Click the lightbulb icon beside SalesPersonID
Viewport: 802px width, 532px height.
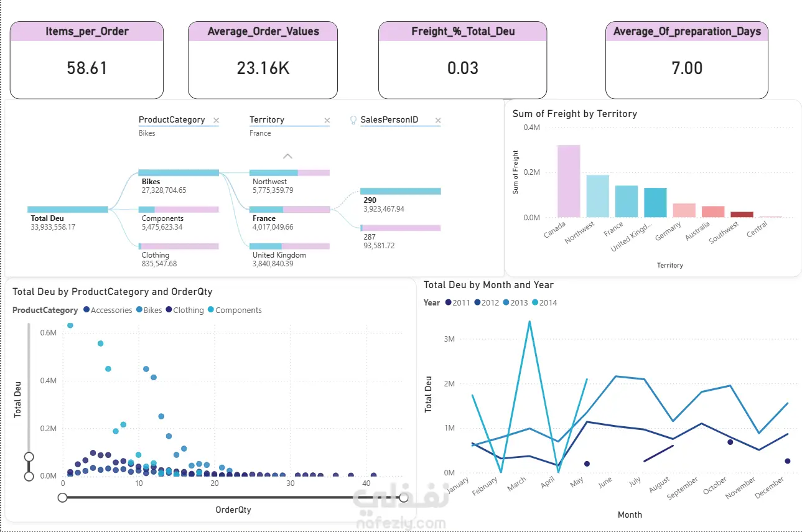click(353, 120)
